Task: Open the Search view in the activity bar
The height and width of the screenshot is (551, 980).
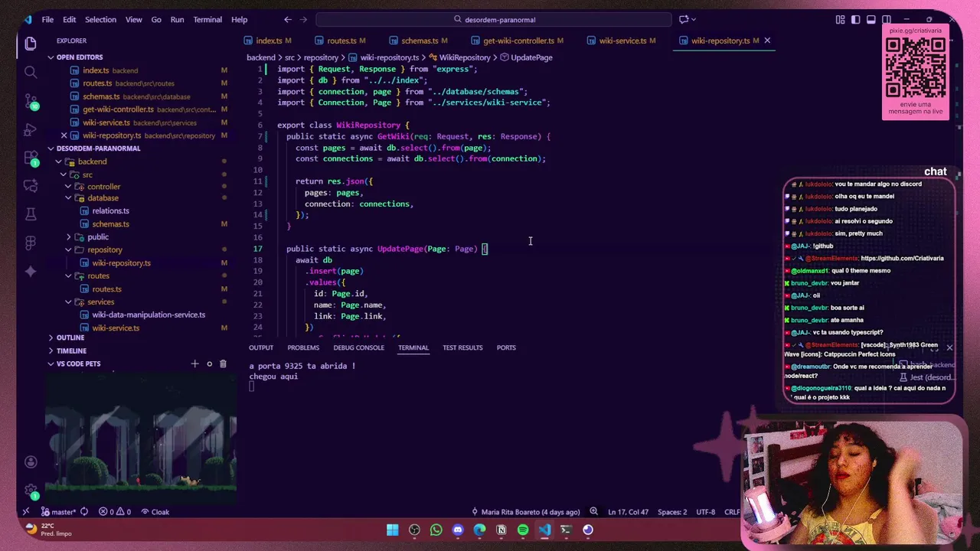Action: coord(31,72)
